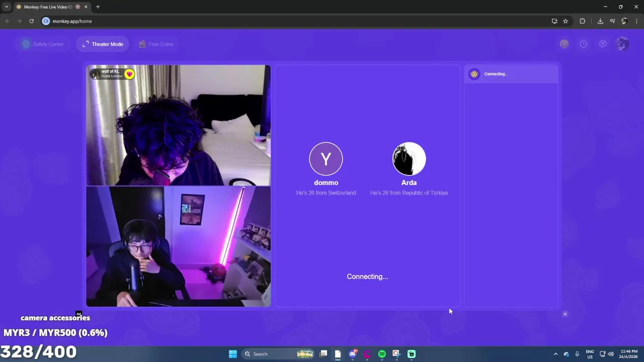The width and height of the screenshot is (644, 362).
Task: Open the Safety Center
Action: (x=43, y=44)
